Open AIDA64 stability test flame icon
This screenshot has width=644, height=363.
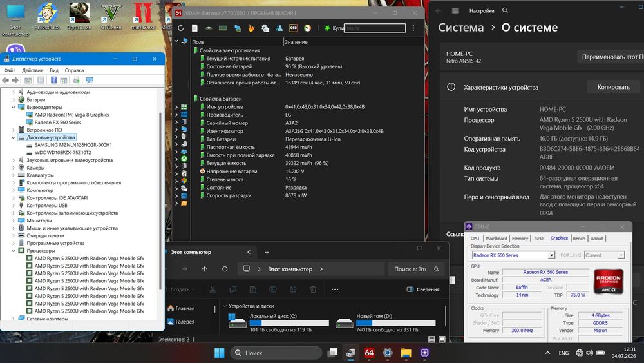251,28
